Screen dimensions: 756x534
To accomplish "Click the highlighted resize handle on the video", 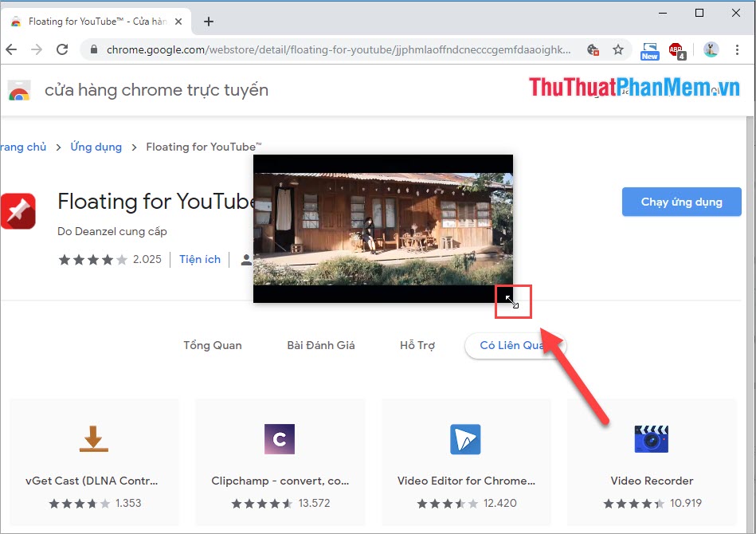I will click(513, 301).
